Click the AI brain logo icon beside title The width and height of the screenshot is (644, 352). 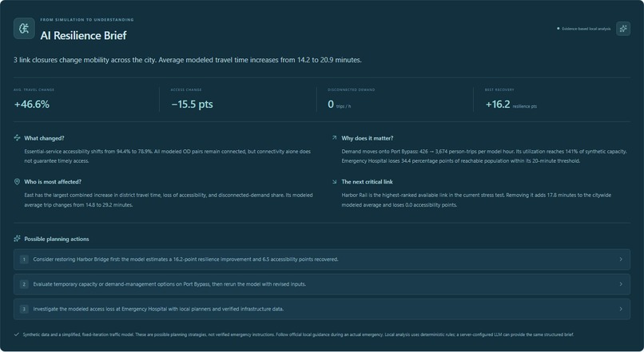[24, 28]
